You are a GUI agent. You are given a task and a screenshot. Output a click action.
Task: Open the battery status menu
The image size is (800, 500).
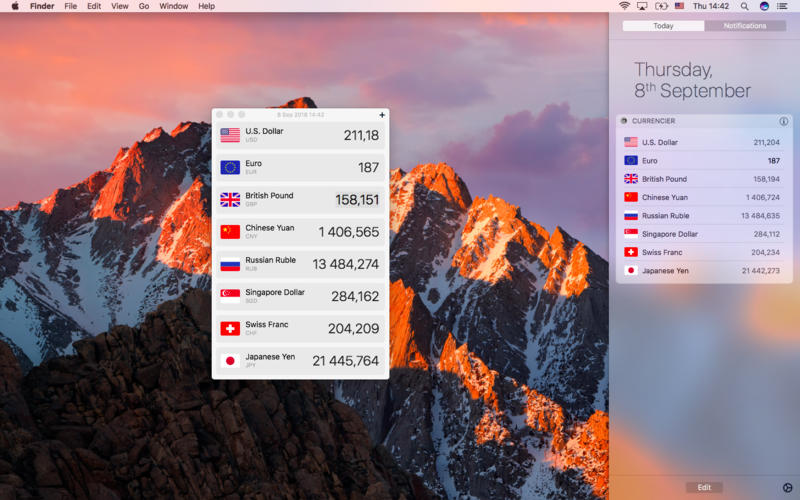point(661,6)
